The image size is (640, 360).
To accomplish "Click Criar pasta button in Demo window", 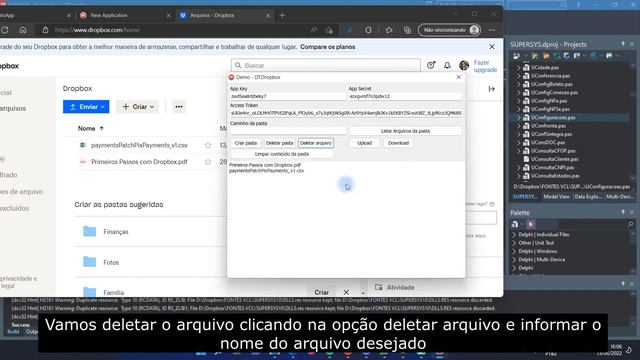I will (246, 143).
